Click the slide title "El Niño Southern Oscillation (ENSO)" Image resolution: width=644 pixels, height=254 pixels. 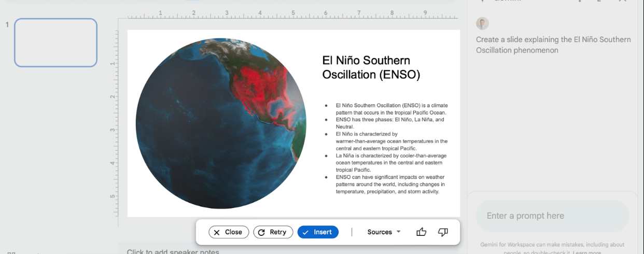click(371, 67)
